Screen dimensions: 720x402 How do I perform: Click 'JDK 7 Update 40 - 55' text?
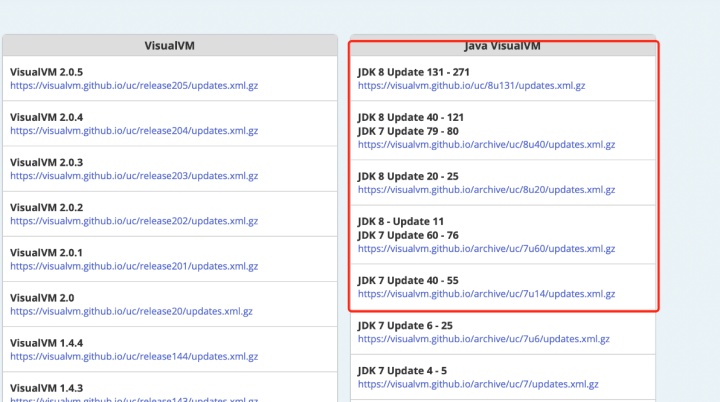[408, 280]
